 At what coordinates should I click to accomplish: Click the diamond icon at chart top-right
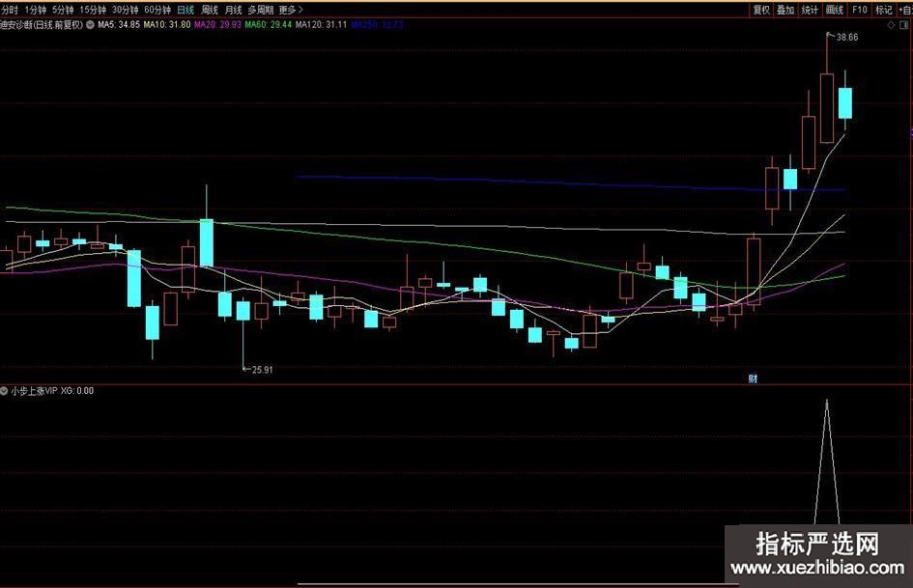tap(891, 25)
